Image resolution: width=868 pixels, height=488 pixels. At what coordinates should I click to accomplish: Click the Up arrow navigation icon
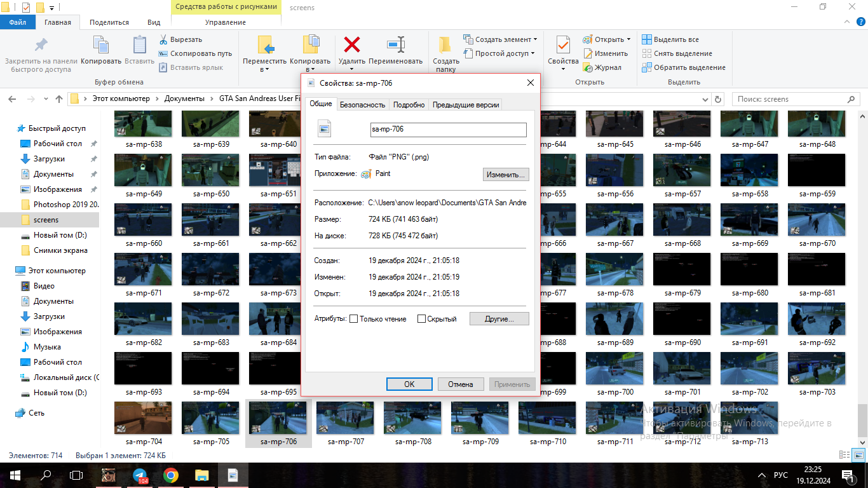pos(59,99)
